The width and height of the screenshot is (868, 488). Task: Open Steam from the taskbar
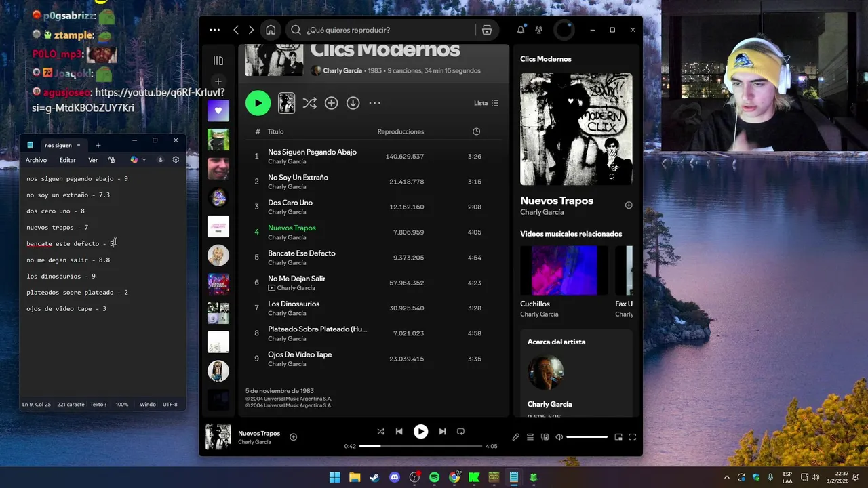pyautogui.click(x=374, y=477)
